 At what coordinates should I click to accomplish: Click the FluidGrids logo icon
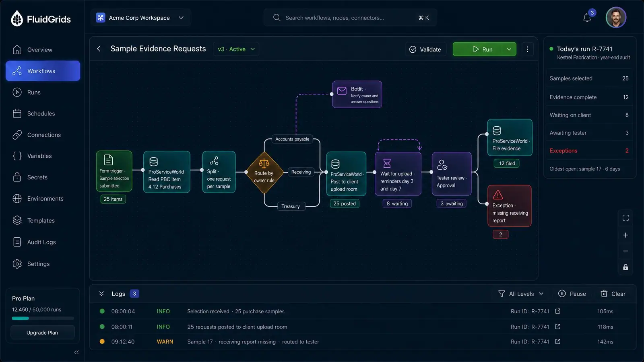click(17, 18)
